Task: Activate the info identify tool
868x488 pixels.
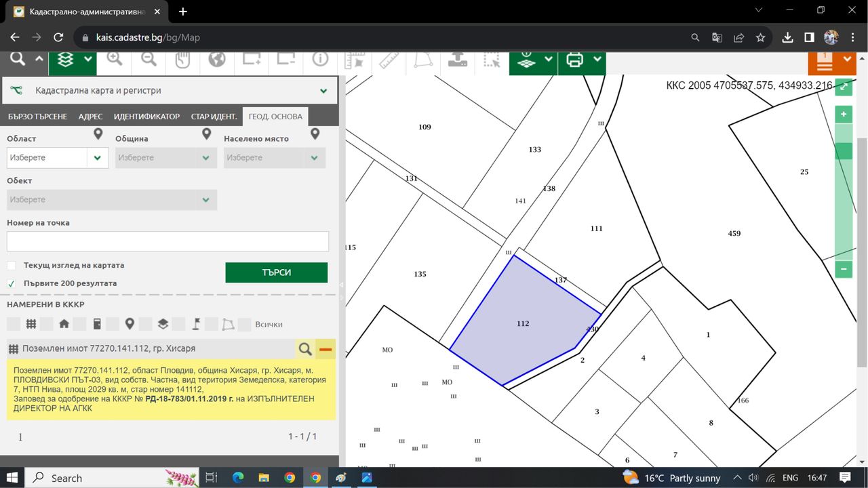Action: click(320, 60)
